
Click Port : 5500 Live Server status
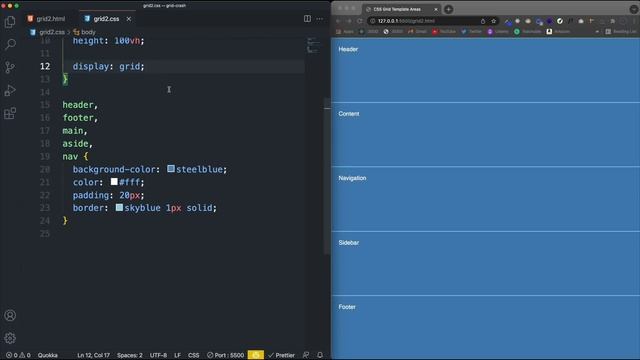(225, 355)
